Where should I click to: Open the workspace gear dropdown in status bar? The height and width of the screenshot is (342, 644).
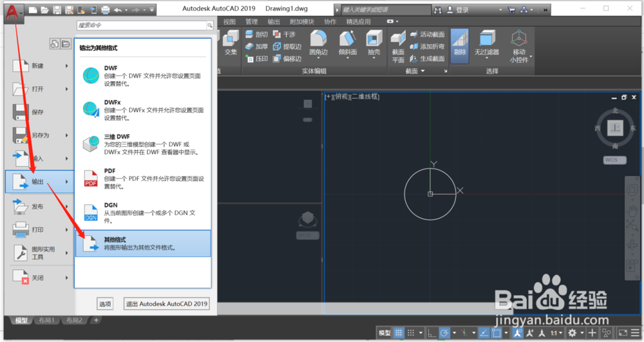pyautogui.click(x=582, y=333)
